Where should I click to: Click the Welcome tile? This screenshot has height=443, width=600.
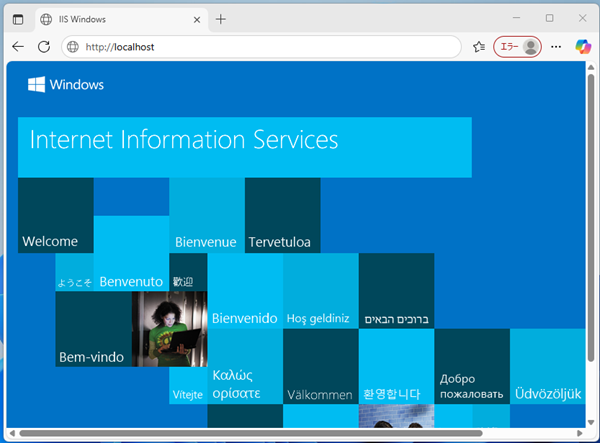tap(56, 215)
